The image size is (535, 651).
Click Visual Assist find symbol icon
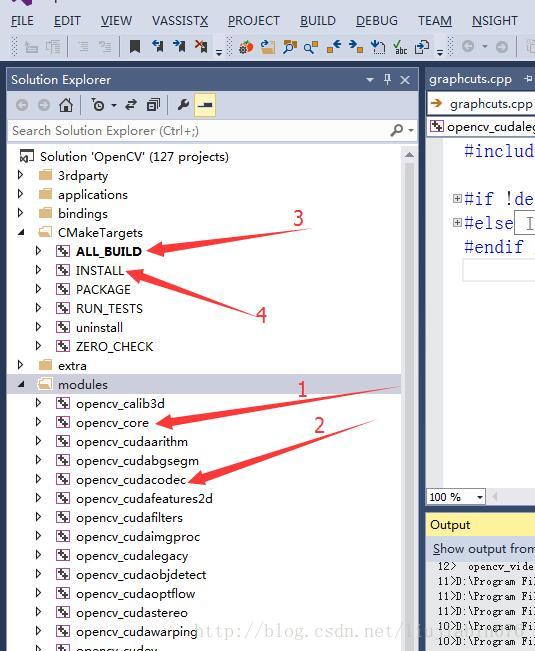[290, 47]
